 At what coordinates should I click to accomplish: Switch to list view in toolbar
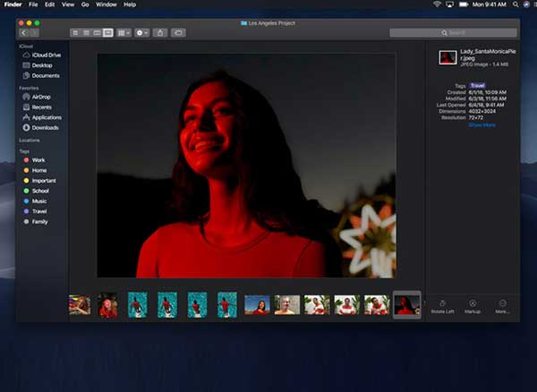point(86,33)
